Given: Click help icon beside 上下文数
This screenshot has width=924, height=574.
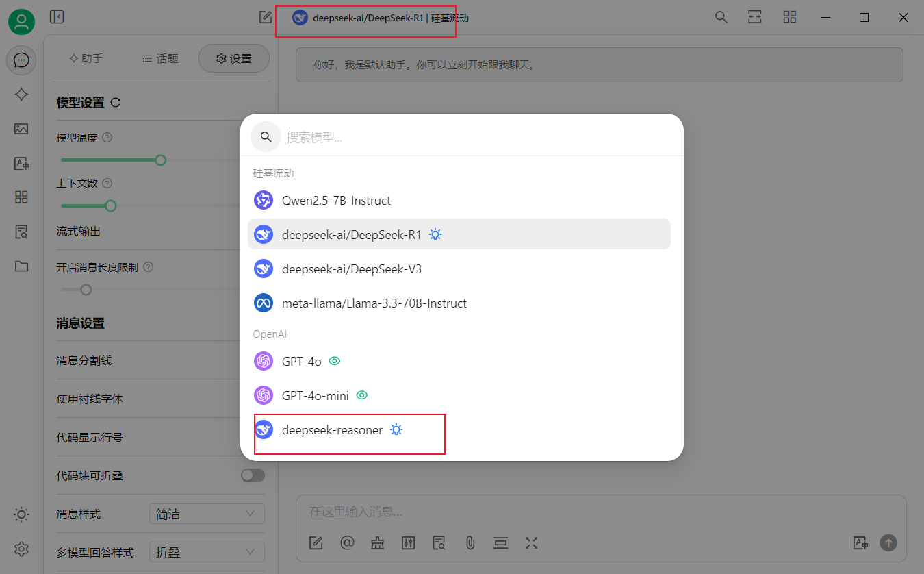Looking at the screenshot, I should (107, 184).
